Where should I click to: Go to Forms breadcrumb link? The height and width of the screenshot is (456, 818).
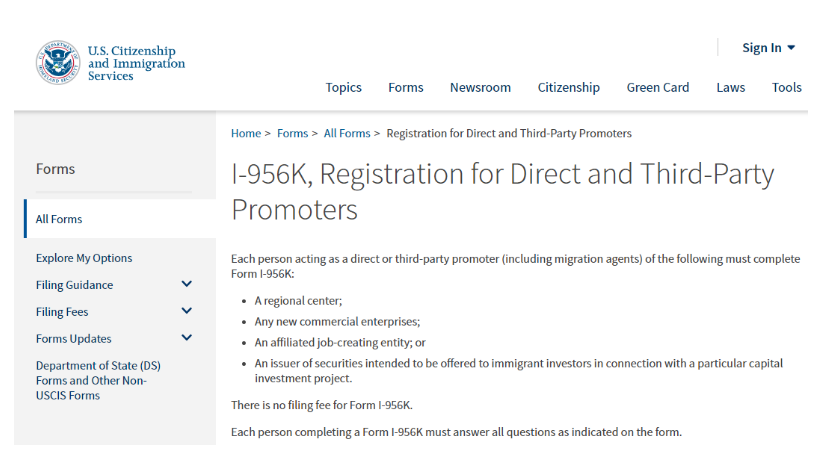(x=292, y=134)
